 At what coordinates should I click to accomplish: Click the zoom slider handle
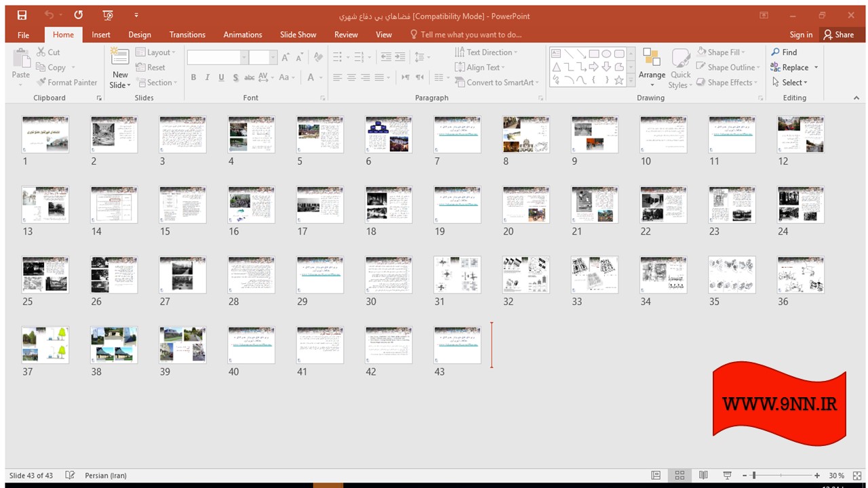click(x=754, y=475)
